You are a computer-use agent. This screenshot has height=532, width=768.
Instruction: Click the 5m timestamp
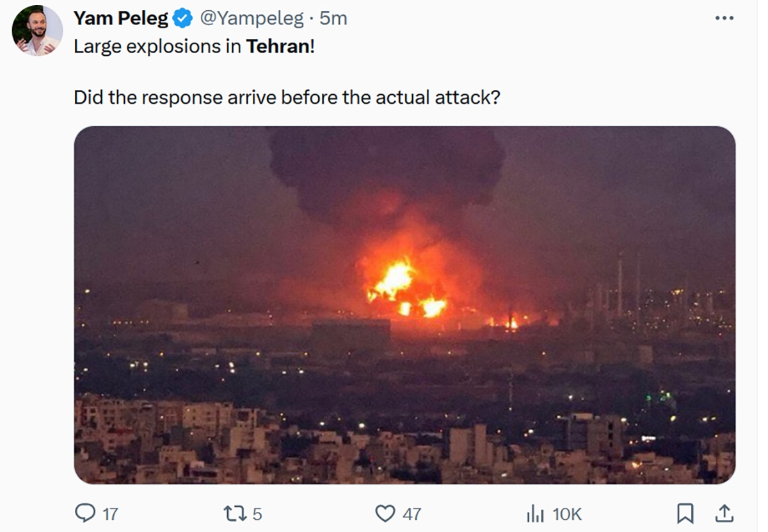[333, 19]
